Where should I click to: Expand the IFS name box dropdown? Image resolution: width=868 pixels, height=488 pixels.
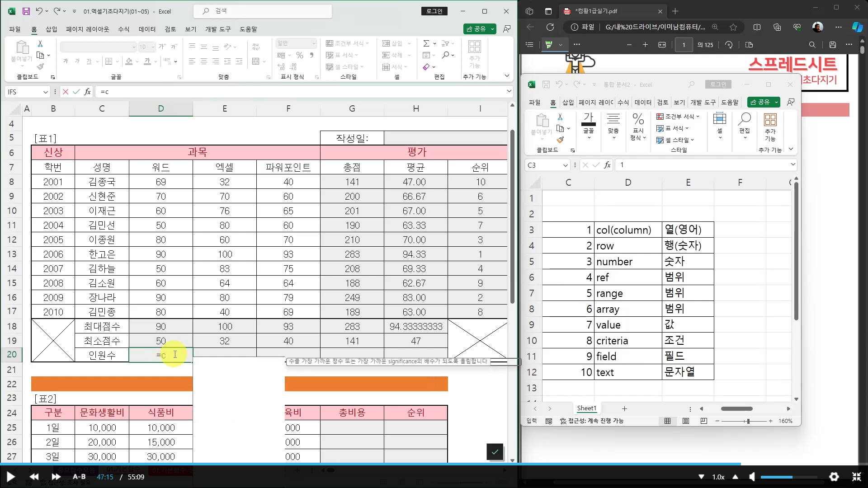point(45,92)
